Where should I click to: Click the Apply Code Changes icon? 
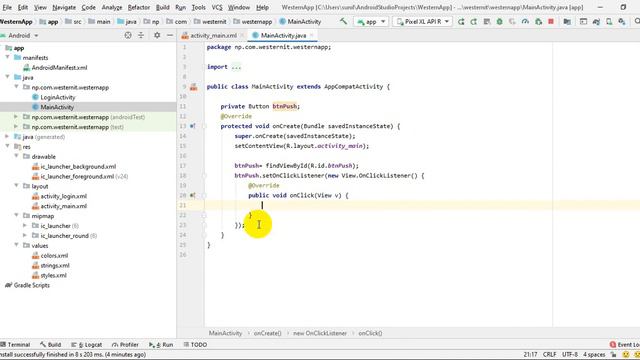487,22
